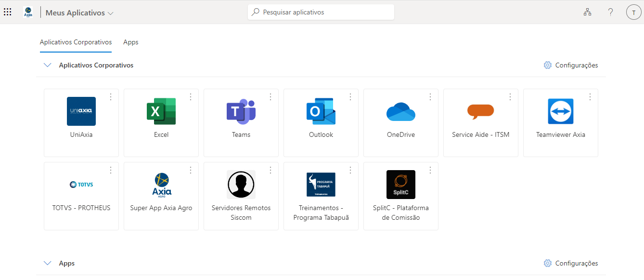Open the OneDrive cloud icon
The height and width of the screenshot is (280, 644).
point(401,112)
